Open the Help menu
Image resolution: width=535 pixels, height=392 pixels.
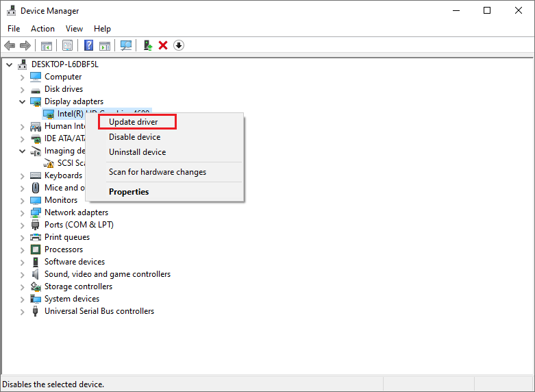point(102,29)
